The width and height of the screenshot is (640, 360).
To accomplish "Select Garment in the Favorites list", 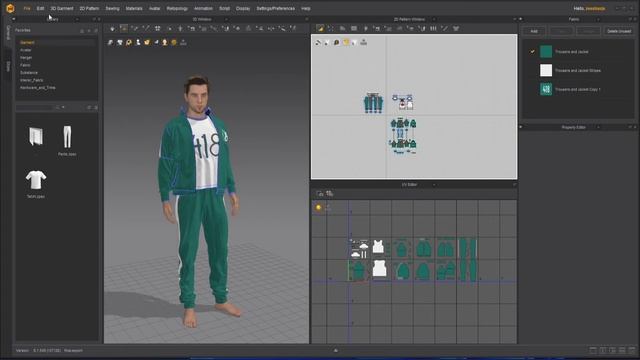I will (27, 42).
